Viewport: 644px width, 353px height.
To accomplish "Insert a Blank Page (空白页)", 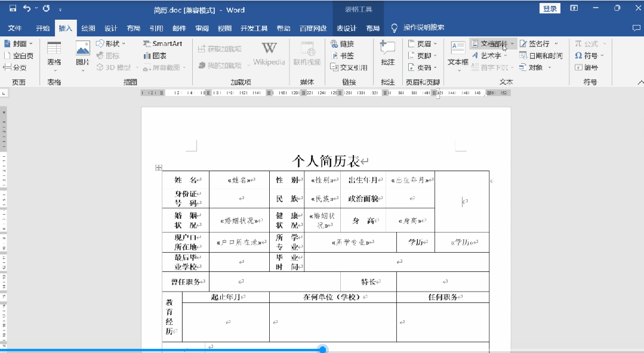I will [x=18, y=55].
